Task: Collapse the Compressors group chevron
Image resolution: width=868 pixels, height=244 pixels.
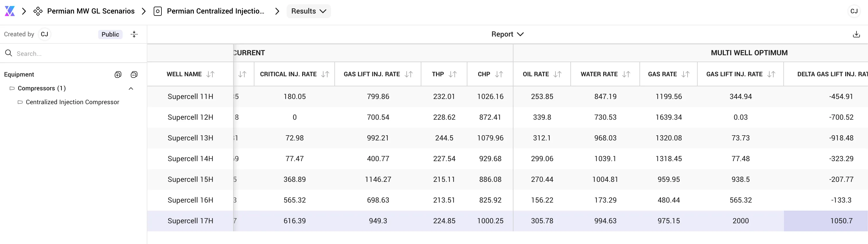Action: pyautogui.click(x=131, y=88)
